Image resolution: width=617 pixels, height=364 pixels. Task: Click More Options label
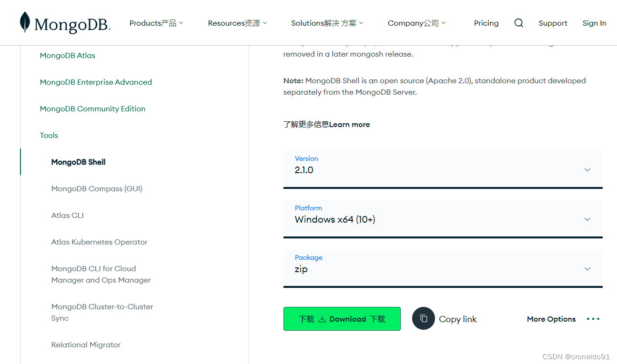(x=551, y=319)
